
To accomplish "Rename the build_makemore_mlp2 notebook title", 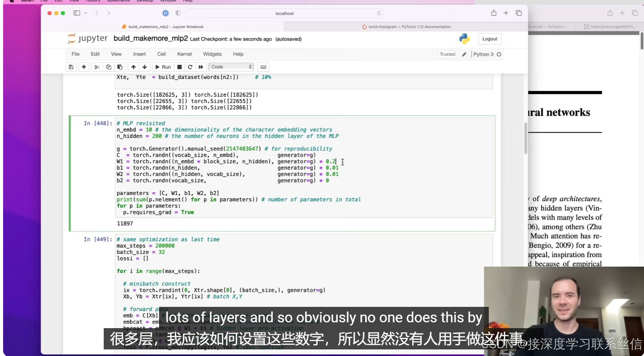I will pyautogui.click(x=151, y=38).
